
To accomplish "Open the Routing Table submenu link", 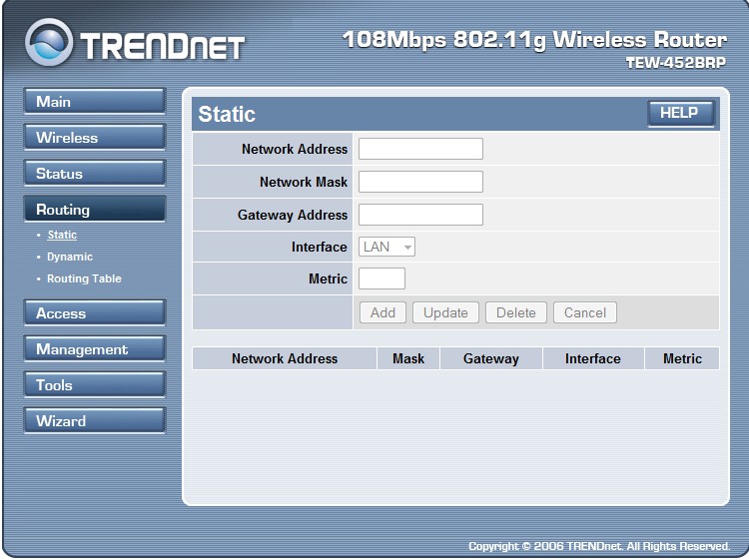I will tap(84, 279).
